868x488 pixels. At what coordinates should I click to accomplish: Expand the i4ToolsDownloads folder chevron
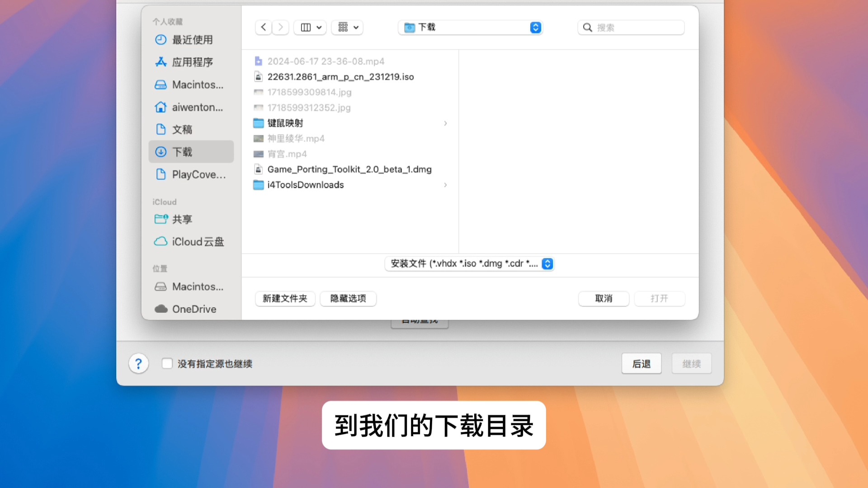[x=445, y=185]
